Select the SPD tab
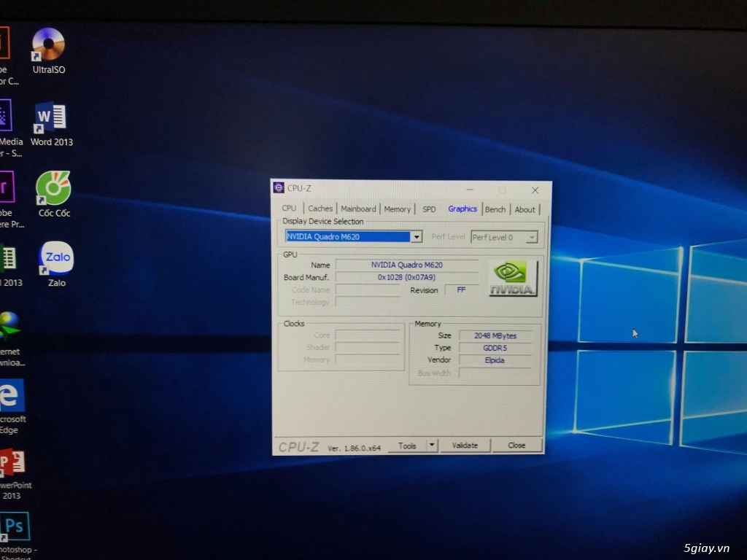Image resolution: width=747 pixels, height=560 pixels. tap(429, 209)
